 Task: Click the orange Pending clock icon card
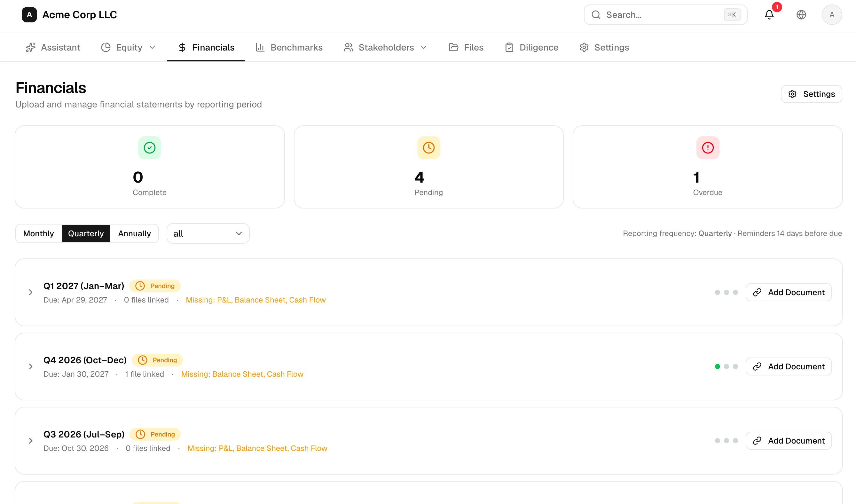click(x=429, y=148)
